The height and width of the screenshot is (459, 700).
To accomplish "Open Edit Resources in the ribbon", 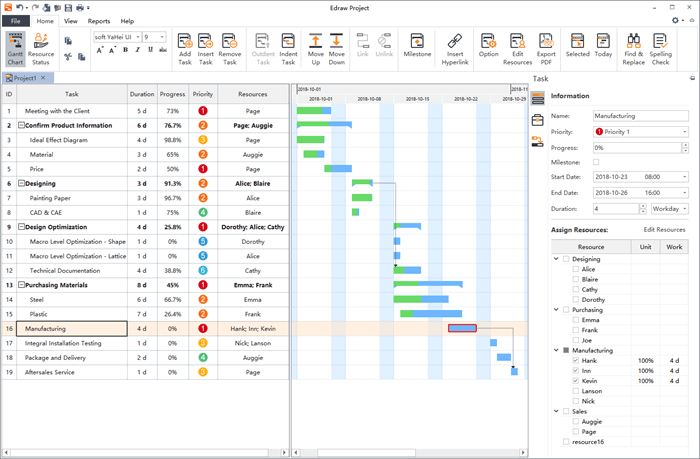I will [517, 49].
